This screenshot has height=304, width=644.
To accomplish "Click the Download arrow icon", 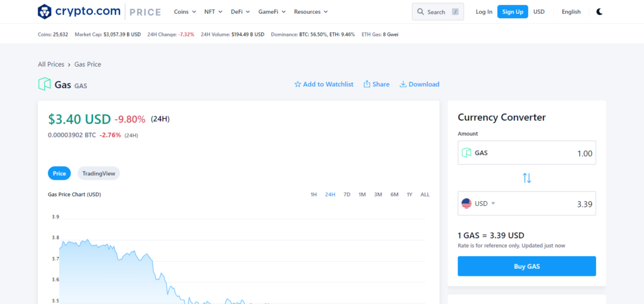I will pos(403,84).
